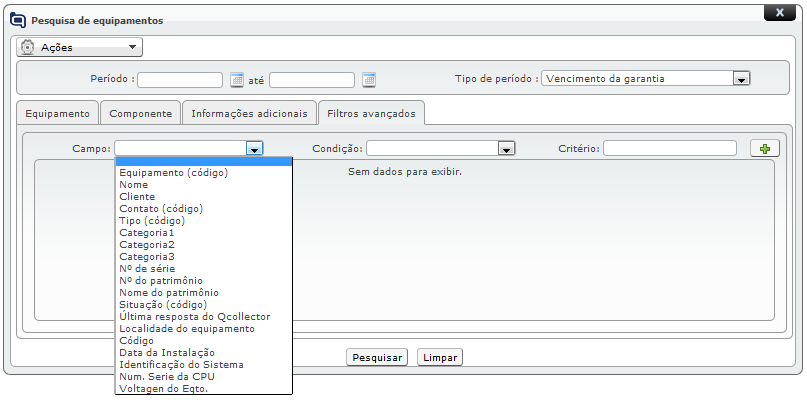Switch to the Equipamento tab
Screen dimensions: 807x400
tap(57, 113)
